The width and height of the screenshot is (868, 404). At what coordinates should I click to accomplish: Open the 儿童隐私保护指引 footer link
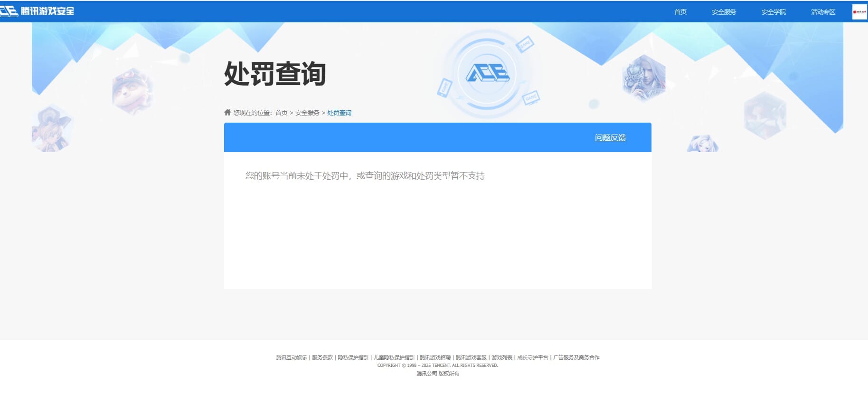394,357
